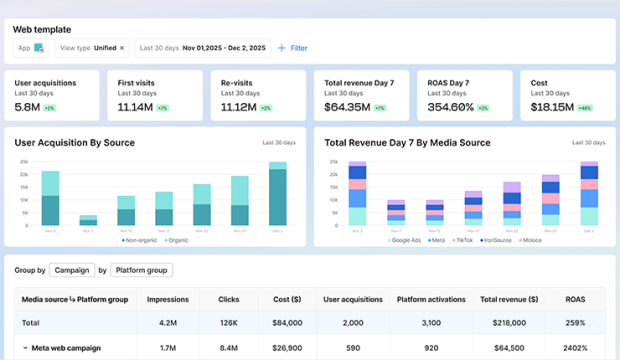This screenshot has width=620, height=360.
Task: Remove the Unified view type filter
Action: 122,48
